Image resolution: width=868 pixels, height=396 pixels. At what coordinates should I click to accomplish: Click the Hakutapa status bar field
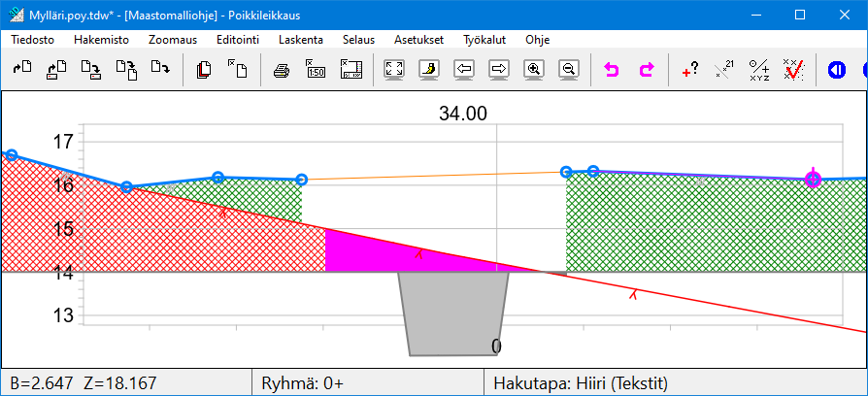tap(581, 382)
